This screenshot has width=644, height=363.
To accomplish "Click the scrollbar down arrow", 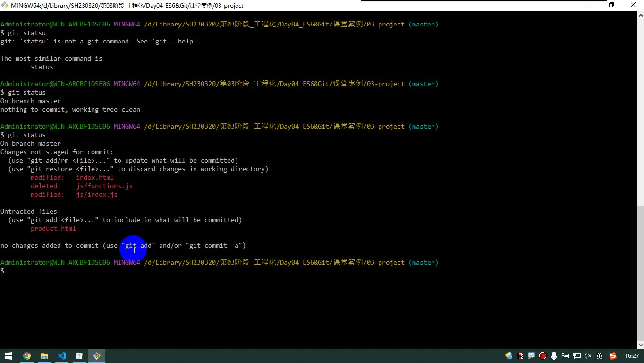I will click(640, 345).
